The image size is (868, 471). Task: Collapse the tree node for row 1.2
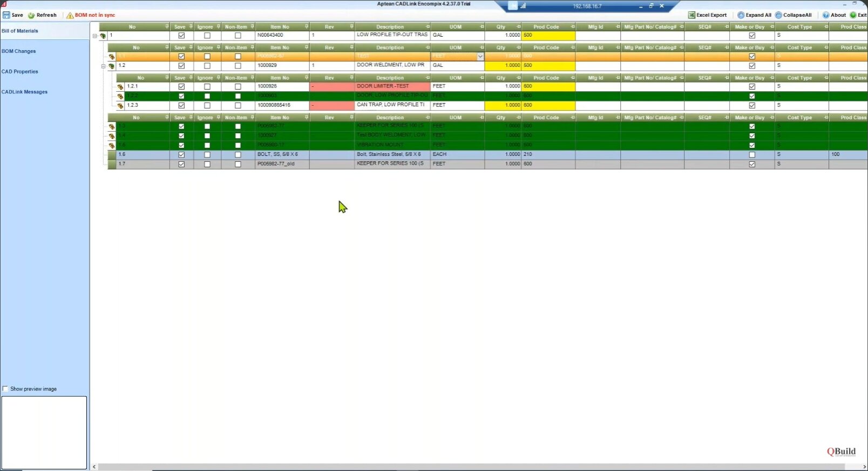[103, 66]
